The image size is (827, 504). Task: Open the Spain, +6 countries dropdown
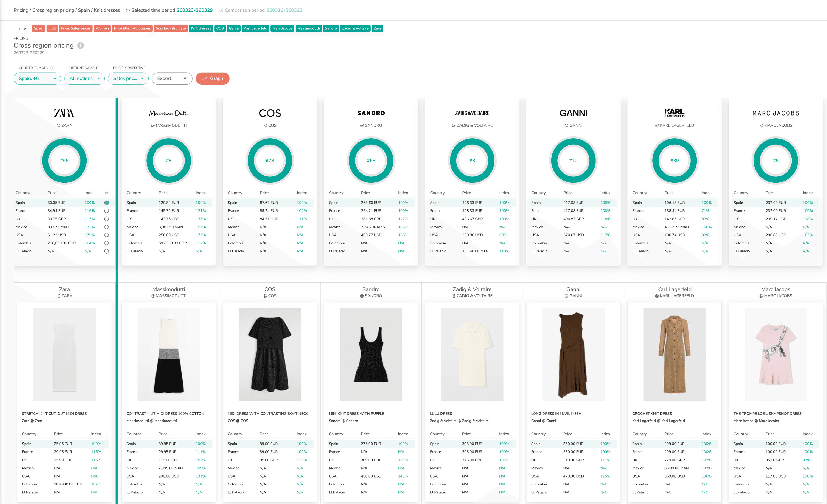point(37,79)
